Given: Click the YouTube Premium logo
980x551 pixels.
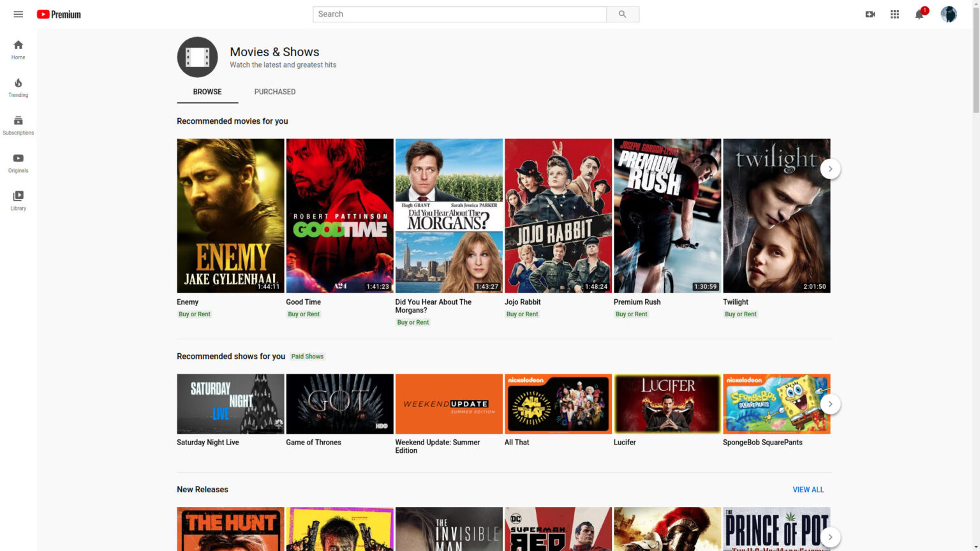Looking at the screenshot, I should [58, 14].
